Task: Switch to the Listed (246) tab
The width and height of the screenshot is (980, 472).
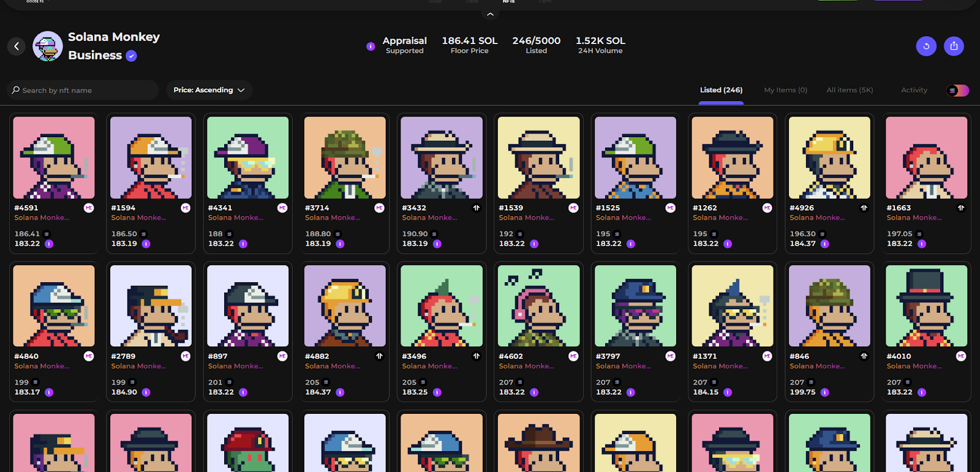Action: tap(721, 90)
